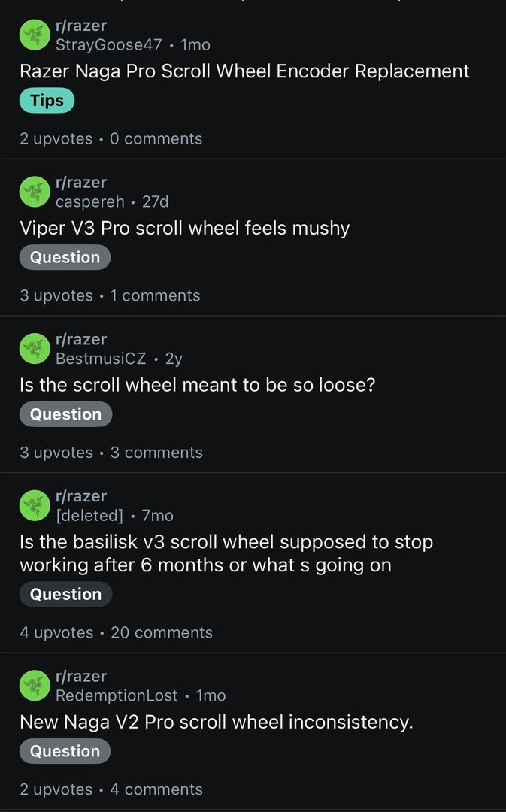The height and width of the screenshot is (812, 506).
Task: Open the Viper V3 Pro mushy scroll wheel post
Action: (184, 228)
